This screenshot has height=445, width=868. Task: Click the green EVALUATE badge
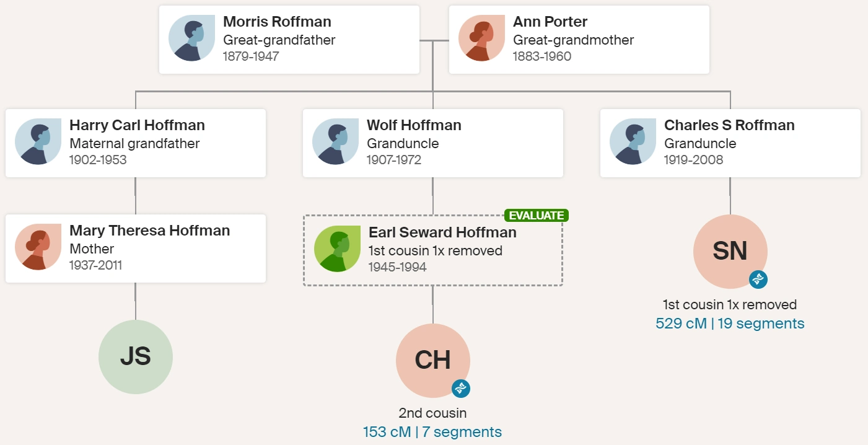click(x=537, y=216)
